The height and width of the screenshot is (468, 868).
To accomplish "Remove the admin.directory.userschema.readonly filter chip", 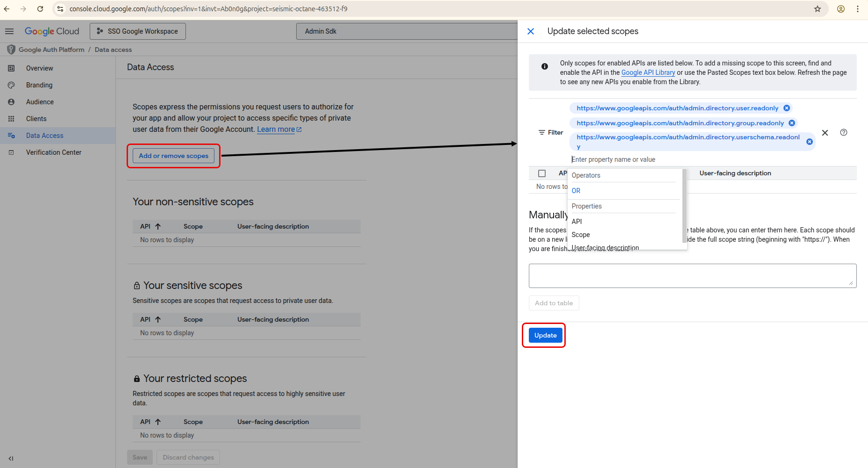I will pyautogui.click(x=810, y=142).
